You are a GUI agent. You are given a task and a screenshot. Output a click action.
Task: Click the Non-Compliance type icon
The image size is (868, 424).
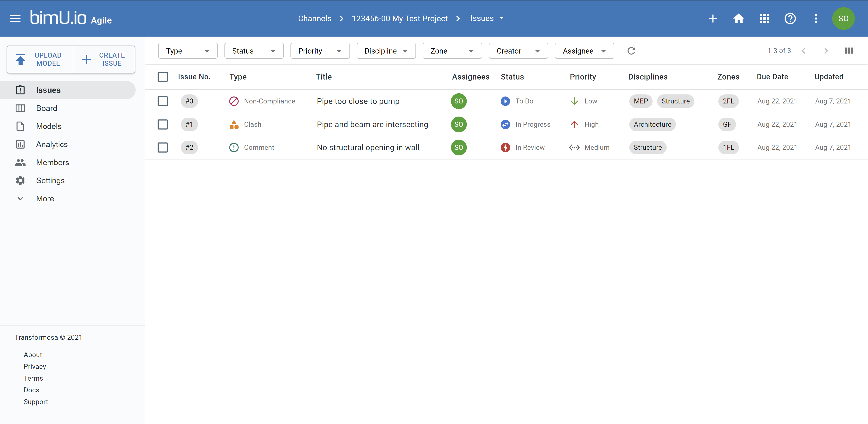click(234, 101)
